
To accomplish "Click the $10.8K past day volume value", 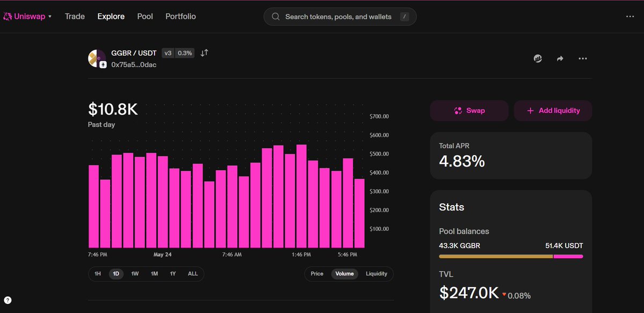I will (x=113, y=109).
